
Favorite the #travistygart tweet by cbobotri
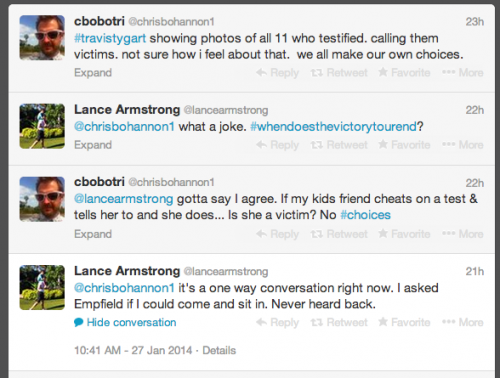(x=404, y=73)
